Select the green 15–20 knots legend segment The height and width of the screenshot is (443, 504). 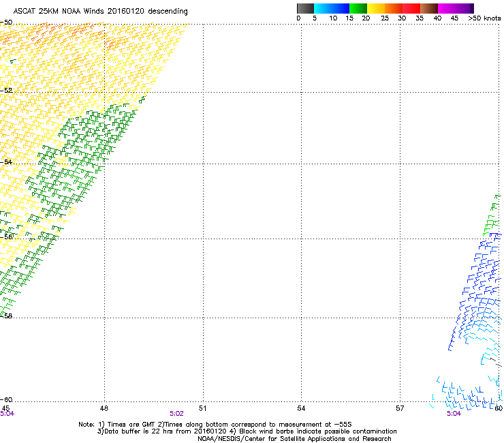point(358,8)
